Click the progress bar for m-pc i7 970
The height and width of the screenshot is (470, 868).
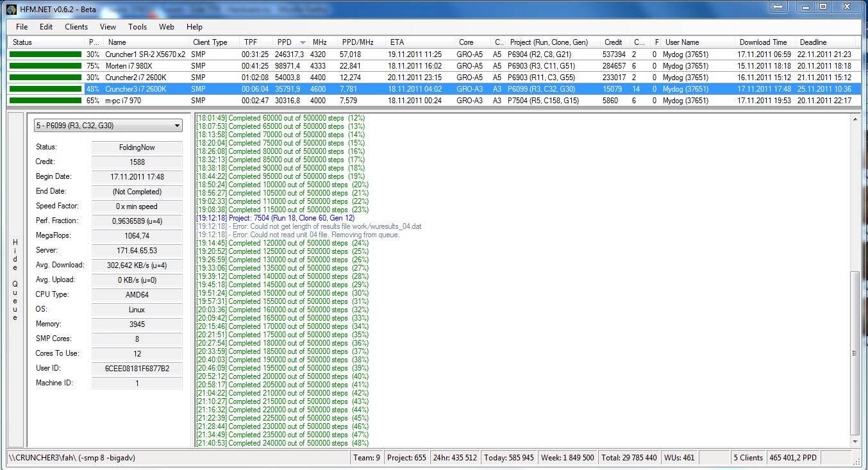coord(46,101)
